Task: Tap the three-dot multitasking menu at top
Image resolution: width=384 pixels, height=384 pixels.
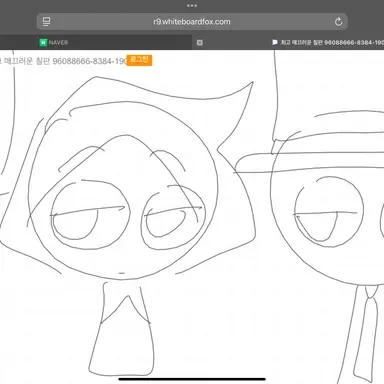Action: click(192, 5)
